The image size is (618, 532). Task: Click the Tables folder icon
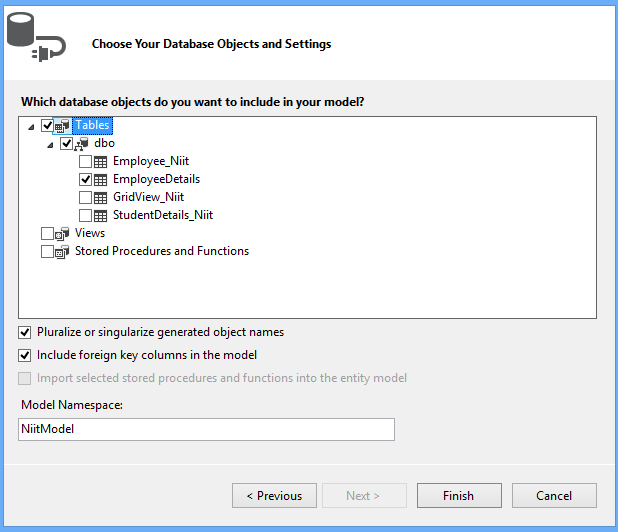click(x=63, y=126)
